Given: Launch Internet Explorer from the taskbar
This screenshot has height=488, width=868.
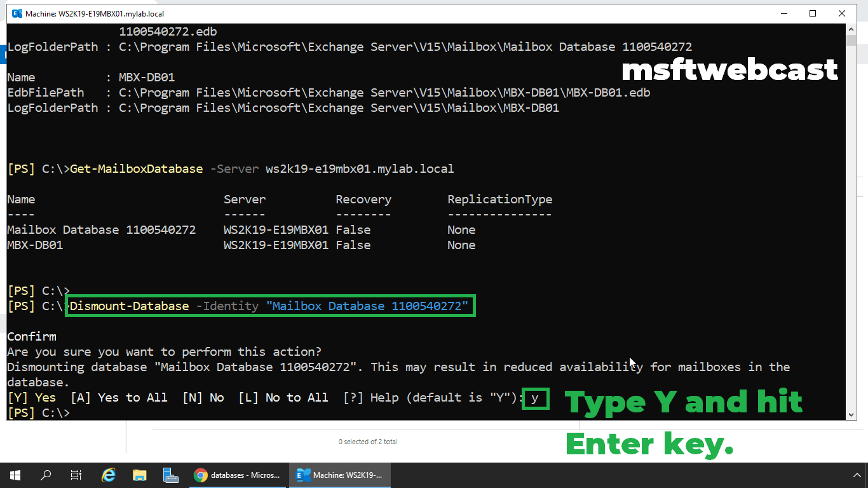Looking at the screenshot, I should [108, 475].
